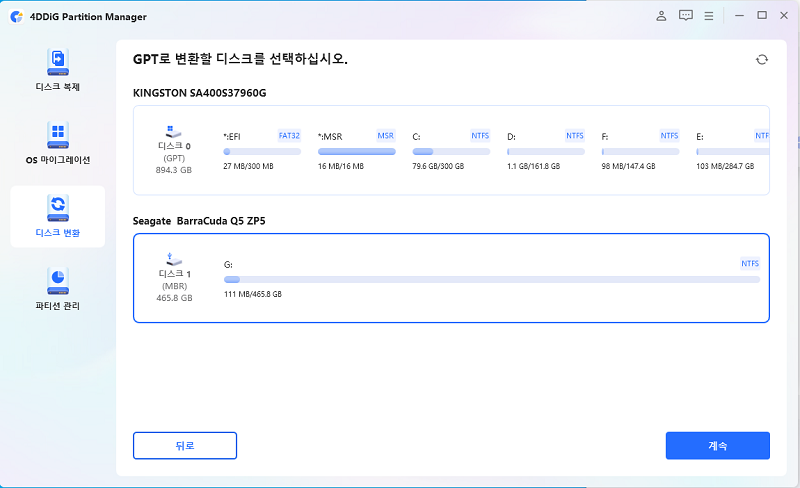
Task: Click the 계속 continue button
Action: (x=717, y=446)
